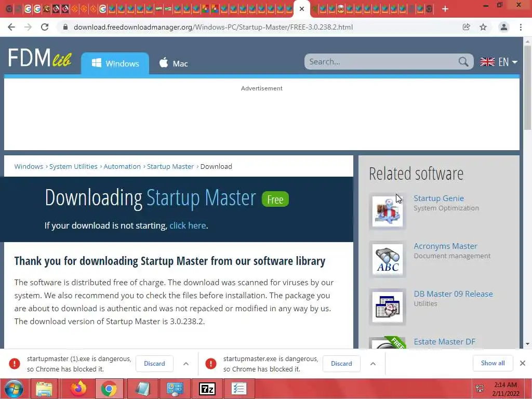Open the Startup Master breadcrumb link
Viewport: 532px width, 399px height.
click(170, 167)
